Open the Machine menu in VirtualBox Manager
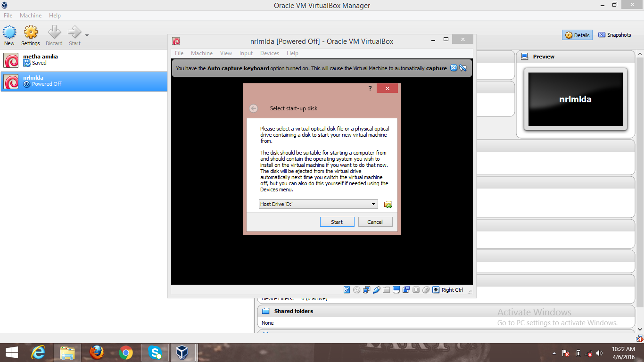The width and height of the screenshot is (644, 362). click(31, 16)
